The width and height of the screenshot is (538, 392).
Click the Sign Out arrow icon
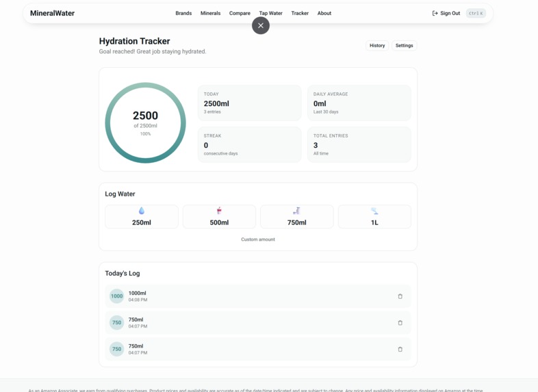(x=435, y=13)
